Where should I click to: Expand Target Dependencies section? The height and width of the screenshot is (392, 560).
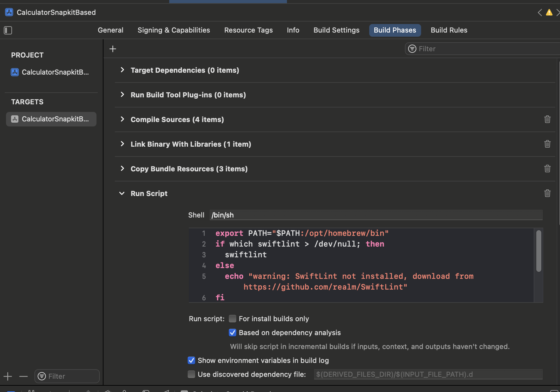point(122,70)
